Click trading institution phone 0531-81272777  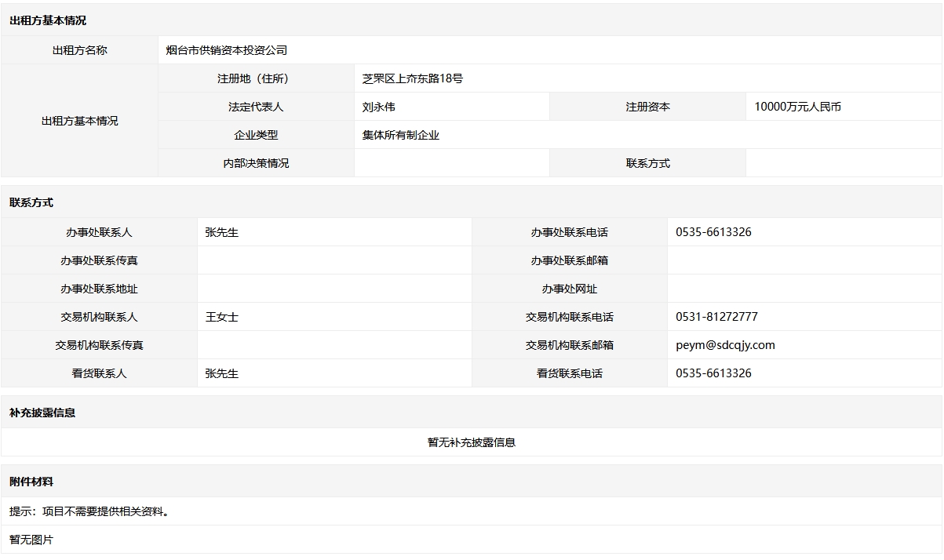click(716, 317)
